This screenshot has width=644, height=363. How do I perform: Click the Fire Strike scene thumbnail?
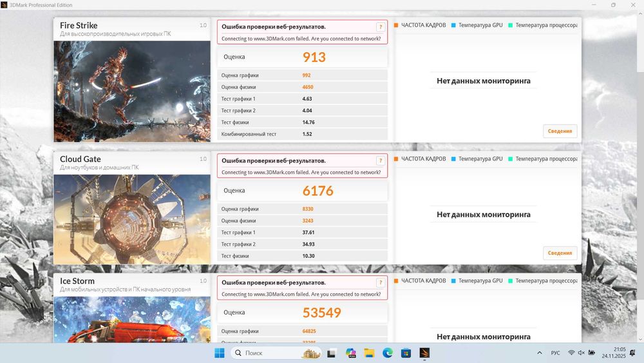point(132,92)
